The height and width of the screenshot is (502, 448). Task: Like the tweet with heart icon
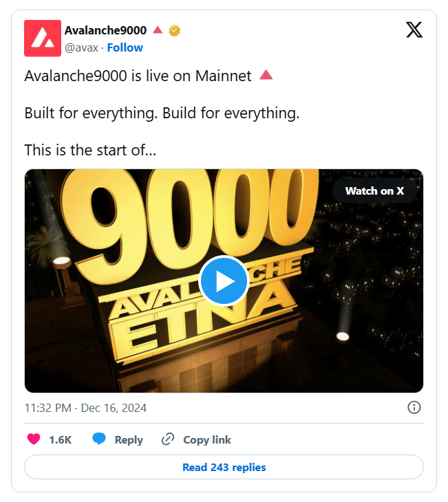34,439
